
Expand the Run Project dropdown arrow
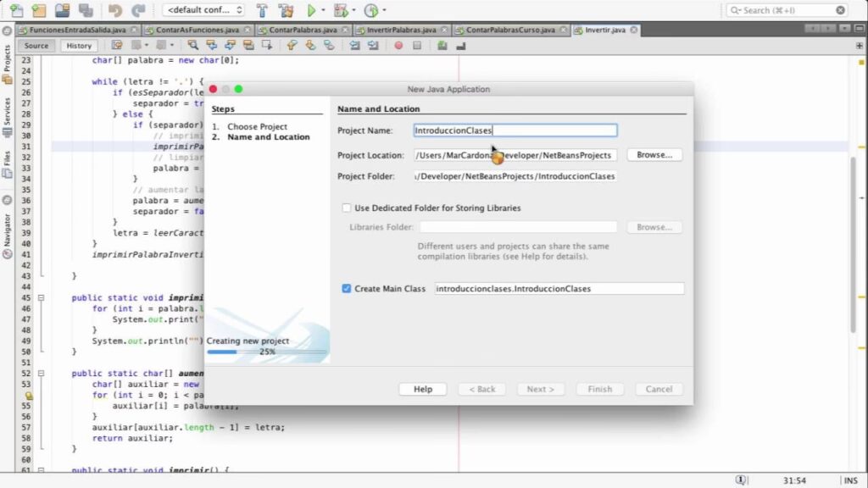323,11
